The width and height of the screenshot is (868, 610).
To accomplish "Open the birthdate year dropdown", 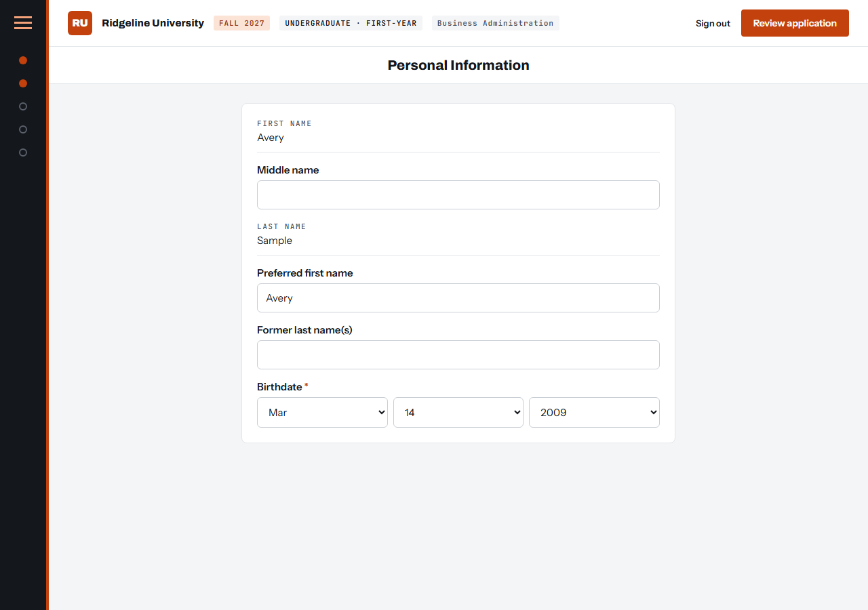I will coord(594,412).
